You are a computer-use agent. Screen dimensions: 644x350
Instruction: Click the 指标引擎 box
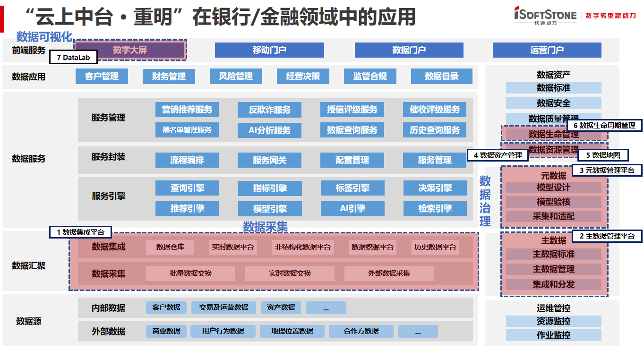(270, 188)
